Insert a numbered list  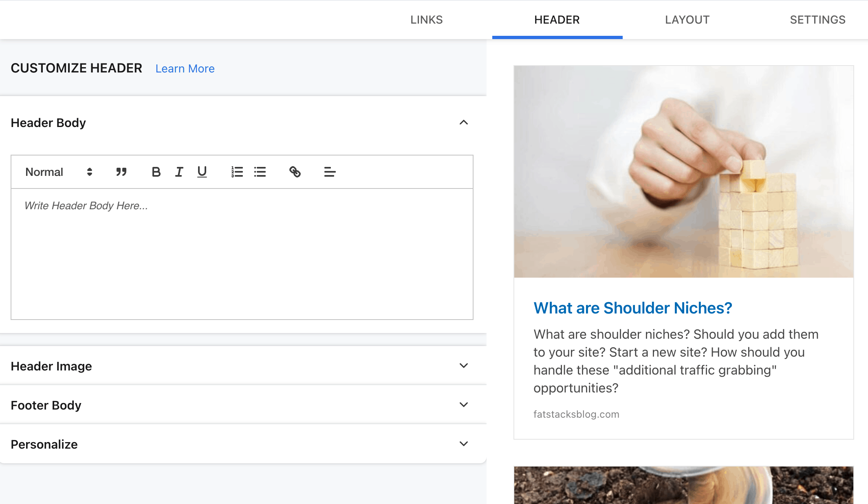(x=237, y=172)
